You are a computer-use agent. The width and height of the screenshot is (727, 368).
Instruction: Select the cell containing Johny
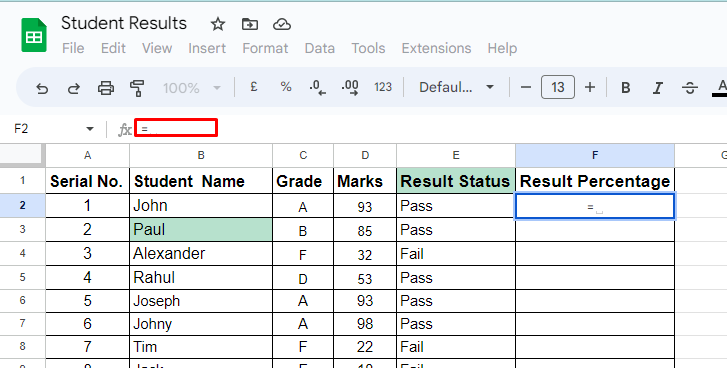click(x=201, y=324)
